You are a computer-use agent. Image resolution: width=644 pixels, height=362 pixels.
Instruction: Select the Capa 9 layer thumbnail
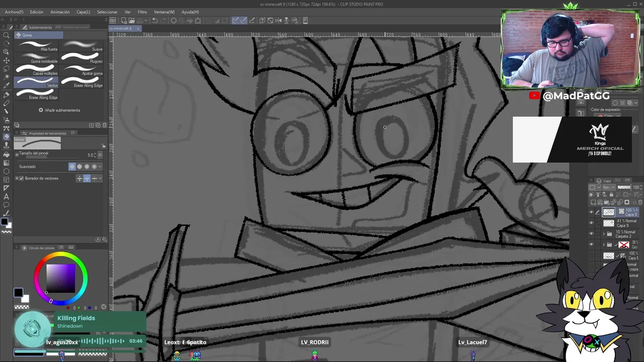(x=609, y=223)
